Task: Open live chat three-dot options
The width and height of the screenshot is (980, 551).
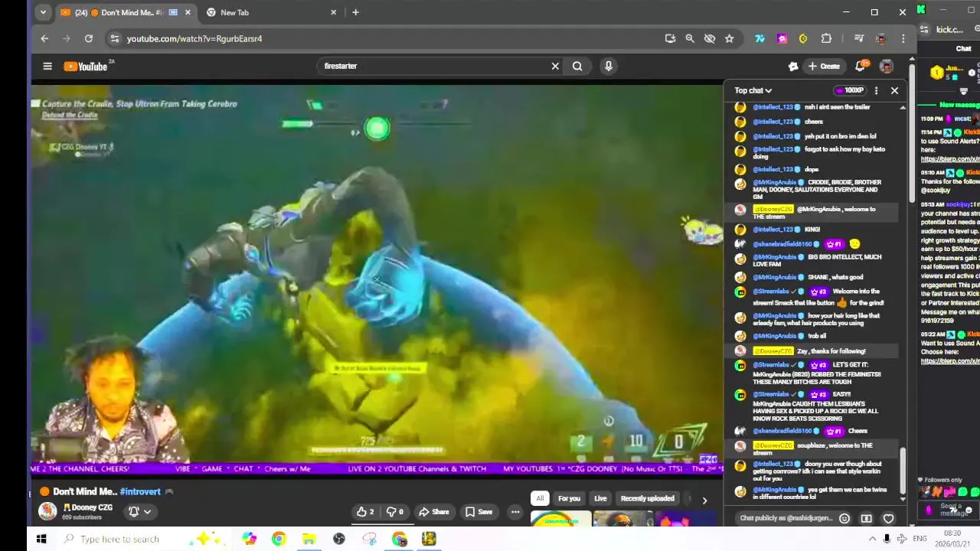Action: pos(876,90)
